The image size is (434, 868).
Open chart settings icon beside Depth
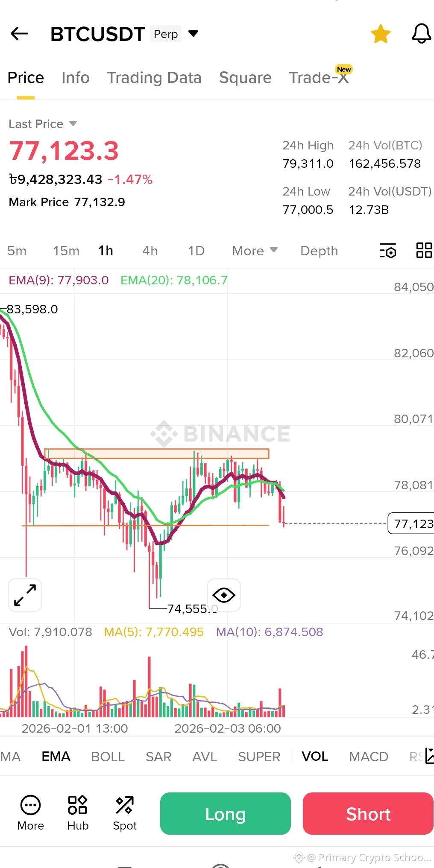388,251
